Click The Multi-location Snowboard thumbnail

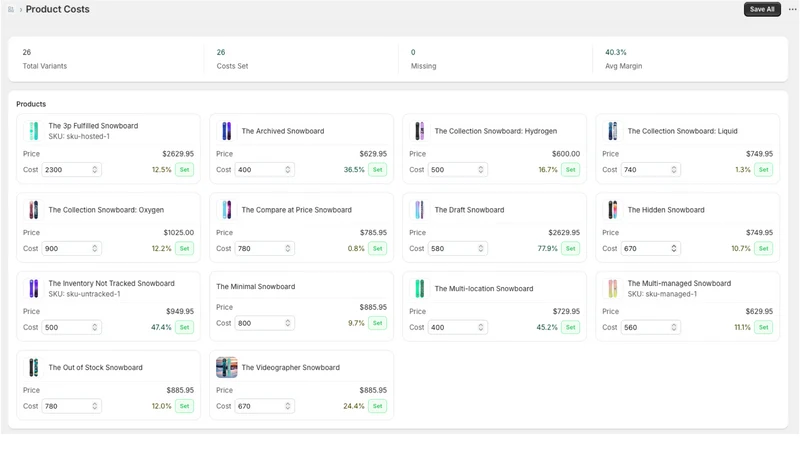[419, 288]
